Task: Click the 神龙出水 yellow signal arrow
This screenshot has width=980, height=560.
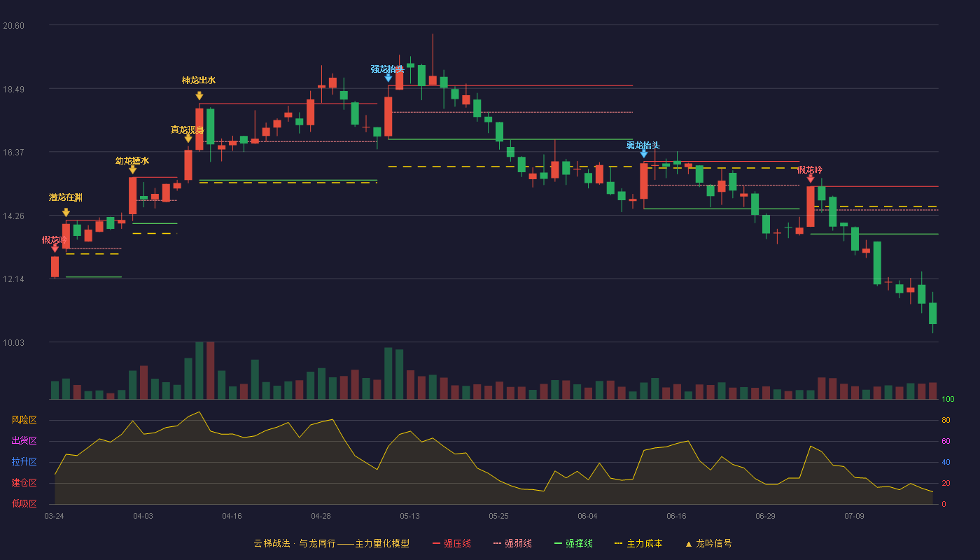Action: pyautogui.click(x=199, y=96)
